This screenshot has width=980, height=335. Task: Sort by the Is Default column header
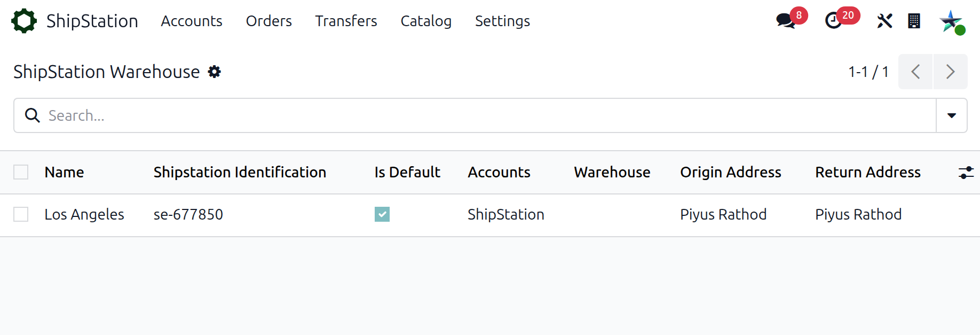click(407, 172)
